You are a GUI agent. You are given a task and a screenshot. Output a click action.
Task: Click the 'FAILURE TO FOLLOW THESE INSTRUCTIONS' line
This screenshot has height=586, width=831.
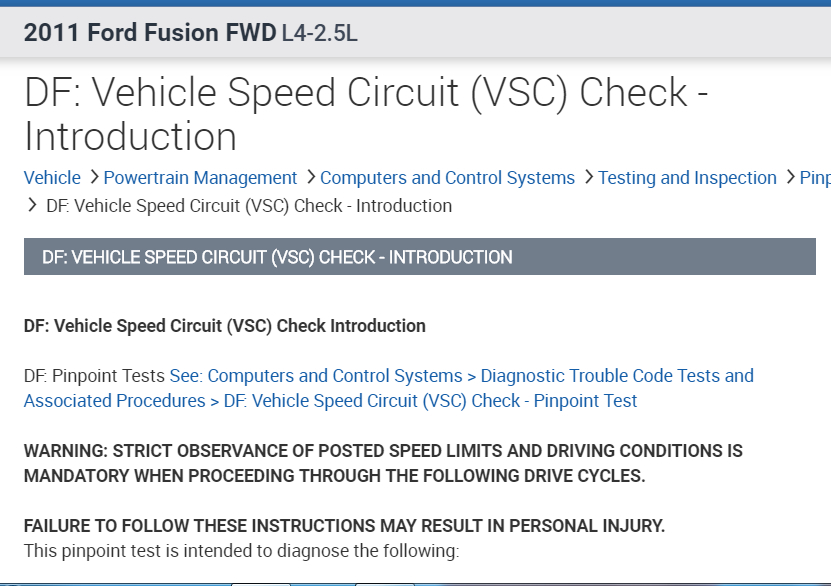344,526
